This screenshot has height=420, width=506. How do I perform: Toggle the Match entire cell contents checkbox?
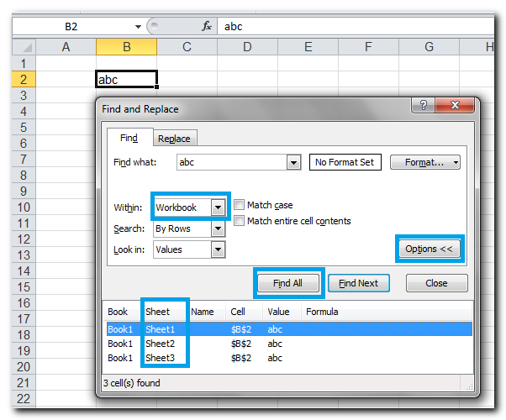click(x=240, y=221)
